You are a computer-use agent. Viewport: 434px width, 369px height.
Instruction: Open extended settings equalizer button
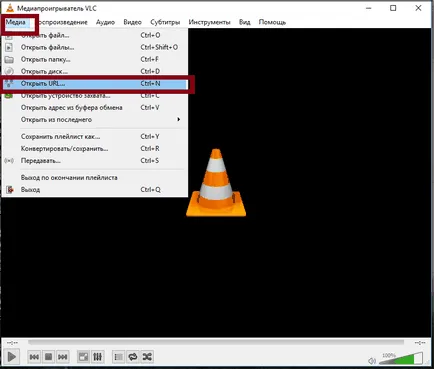[x=98, y=357]
